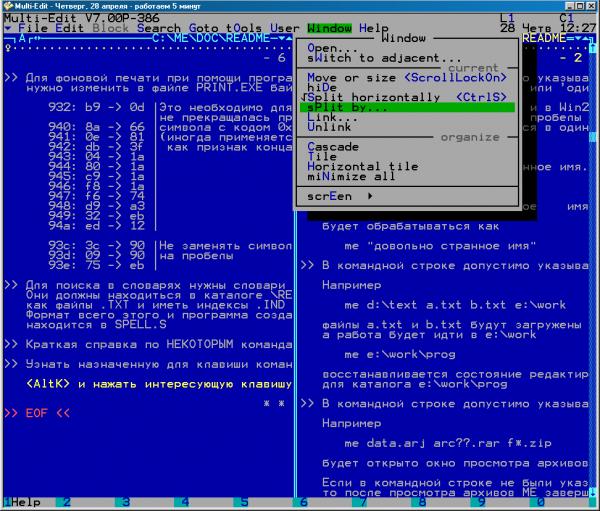Open the File menu

(34, 28)
